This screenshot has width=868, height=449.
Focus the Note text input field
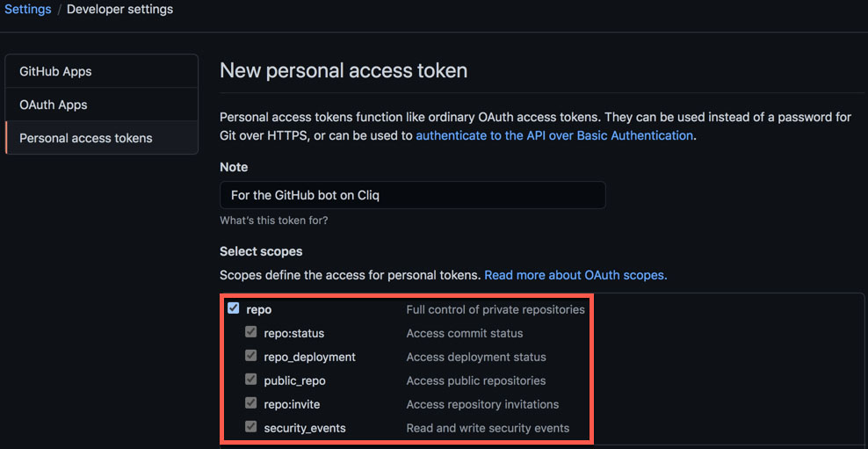click(412, 195)
